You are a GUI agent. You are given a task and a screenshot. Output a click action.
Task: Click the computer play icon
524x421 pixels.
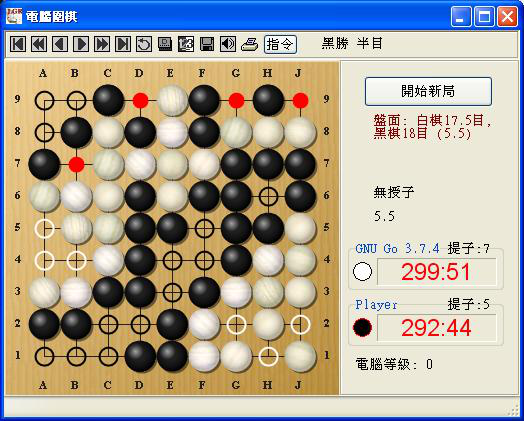[165, 44]
